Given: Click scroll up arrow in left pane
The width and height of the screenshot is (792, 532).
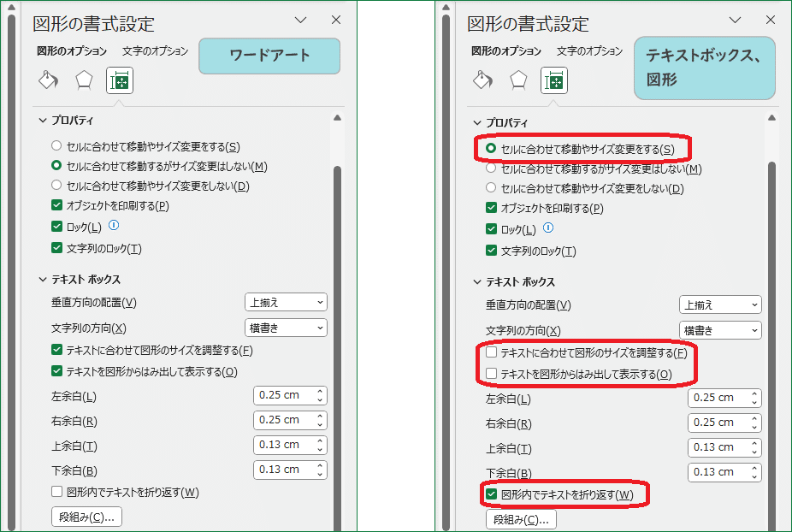Looking at the screenshot, I should (337, 118).
